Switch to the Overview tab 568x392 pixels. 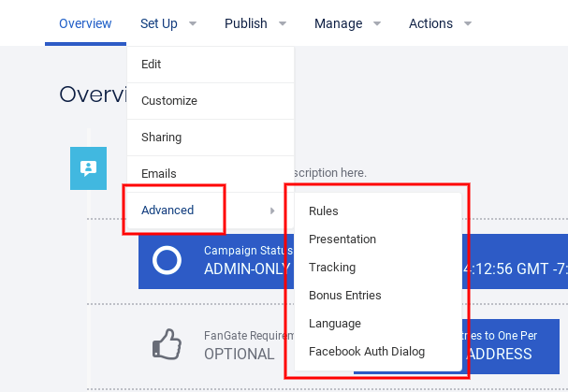(85, 23)
